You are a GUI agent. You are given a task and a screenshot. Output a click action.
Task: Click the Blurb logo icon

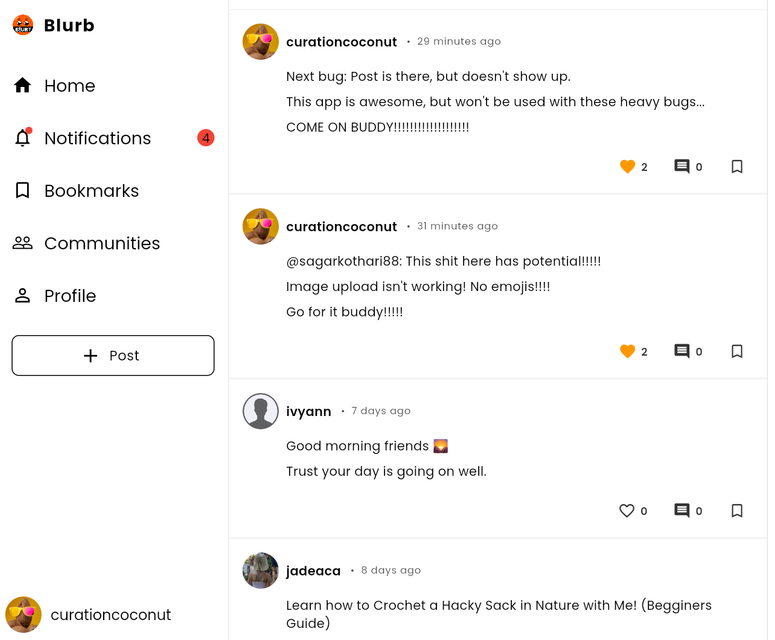(x=23, y=26)
